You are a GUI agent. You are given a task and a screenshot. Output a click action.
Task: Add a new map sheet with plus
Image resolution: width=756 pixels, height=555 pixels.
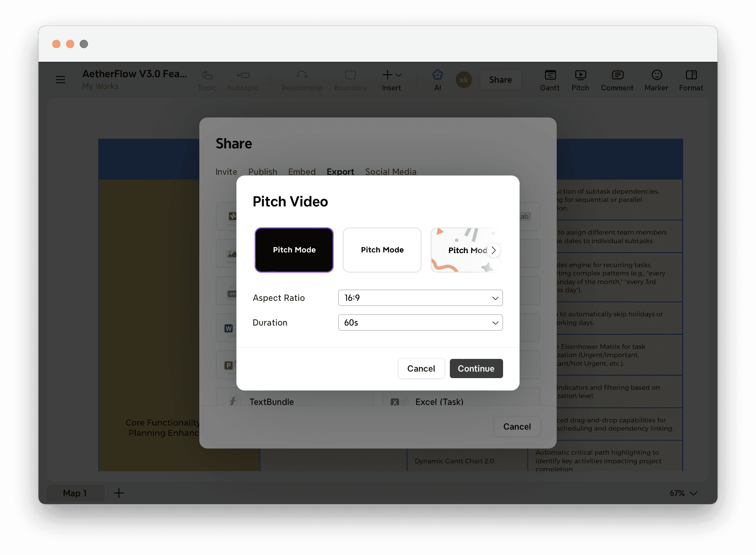pyautogui.click(x=119, y=493)
